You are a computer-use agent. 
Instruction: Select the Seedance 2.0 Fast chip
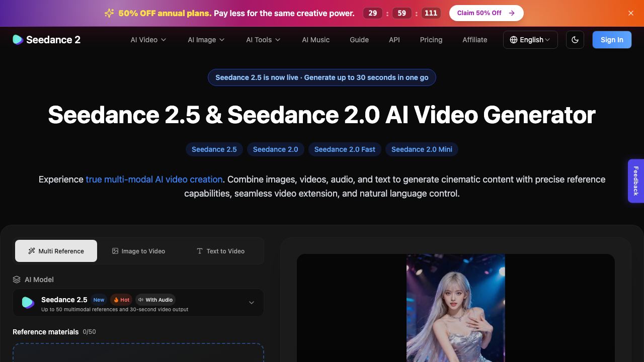[x=345, y=149]
